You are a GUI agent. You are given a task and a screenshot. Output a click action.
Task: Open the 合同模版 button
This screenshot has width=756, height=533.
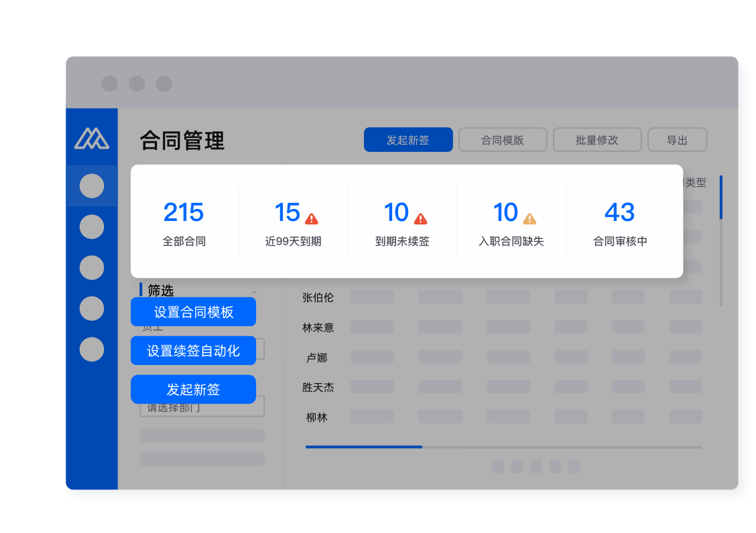pos(503,140)
